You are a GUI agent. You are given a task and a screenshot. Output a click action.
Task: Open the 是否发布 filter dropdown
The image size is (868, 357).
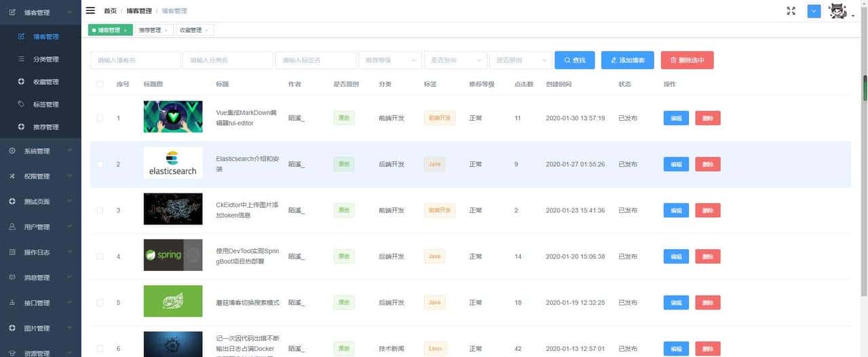(x=455, y=60)
